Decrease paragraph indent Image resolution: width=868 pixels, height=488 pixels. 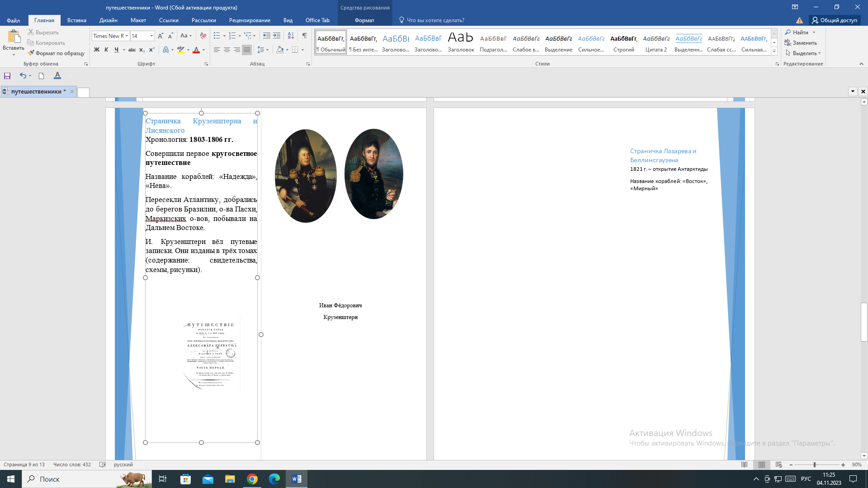click(267, 36)
